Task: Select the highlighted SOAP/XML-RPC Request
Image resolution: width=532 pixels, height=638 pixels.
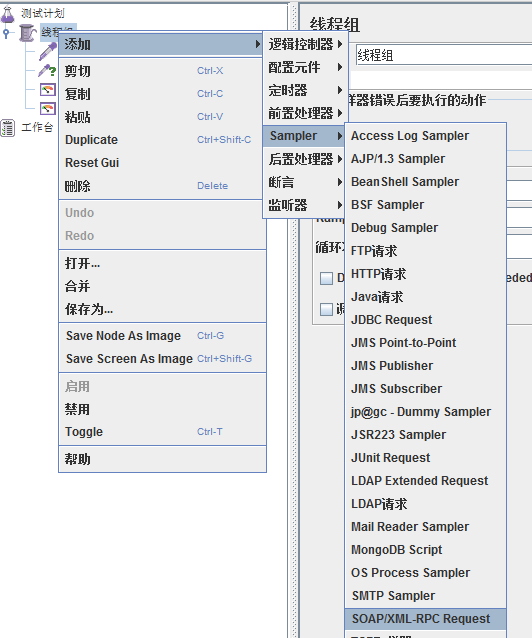Action: click(425, 618)
